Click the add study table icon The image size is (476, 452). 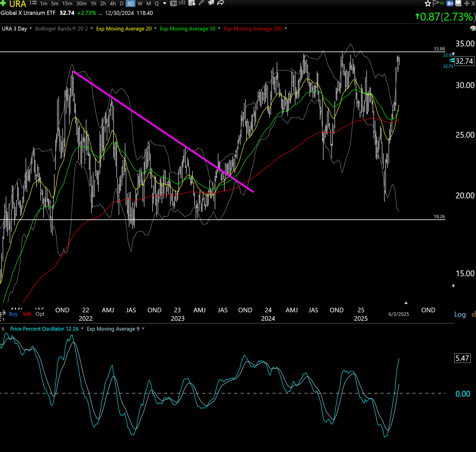pos(192,3)
